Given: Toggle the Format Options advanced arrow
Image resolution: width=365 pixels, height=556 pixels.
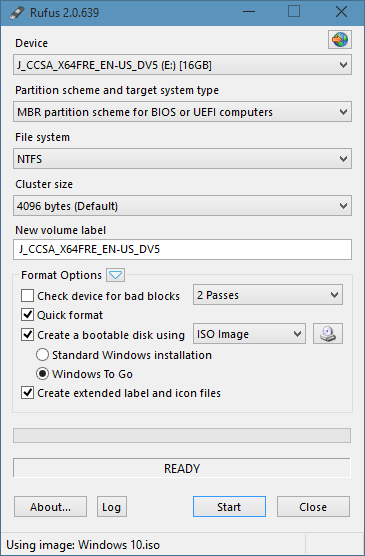Looking at the screenshot, I should 116,275.
